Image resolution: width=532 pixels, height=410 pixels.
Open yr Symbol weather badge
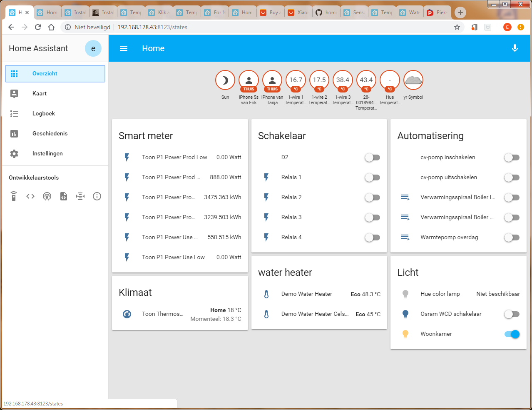pyautogui.click(x=413, y=80)
